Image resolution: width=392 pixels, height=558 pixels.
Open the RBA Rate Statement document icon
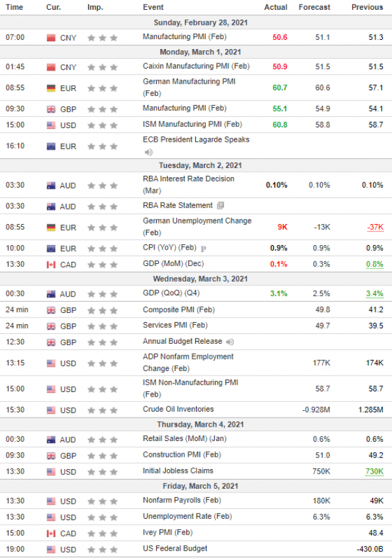[221, 205]
